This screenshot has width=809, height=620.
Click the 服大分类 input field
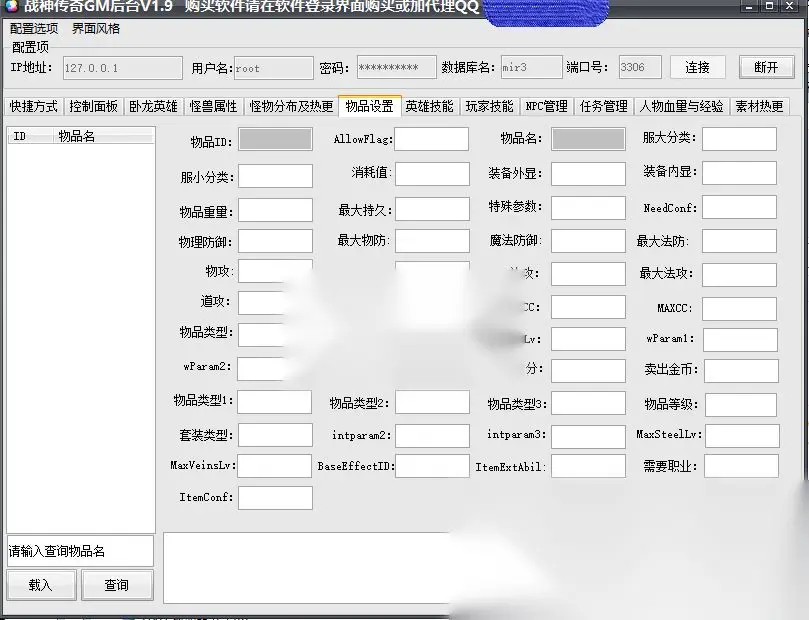point(739,139)
